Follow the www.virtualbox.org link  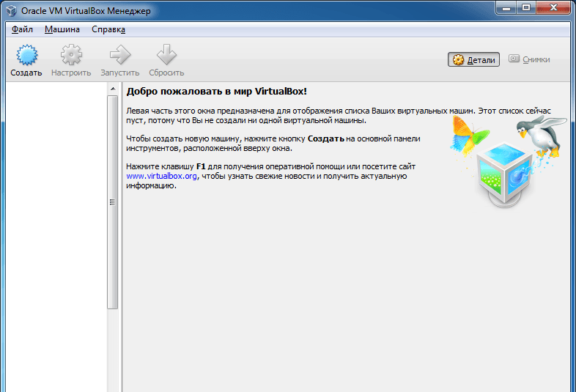(162, 176)
